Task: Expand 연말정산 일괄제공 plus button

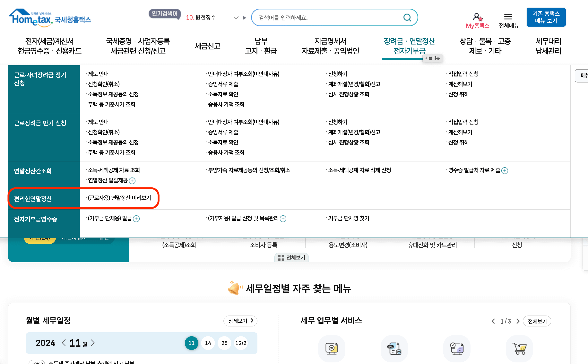Action: pos(132,181)
